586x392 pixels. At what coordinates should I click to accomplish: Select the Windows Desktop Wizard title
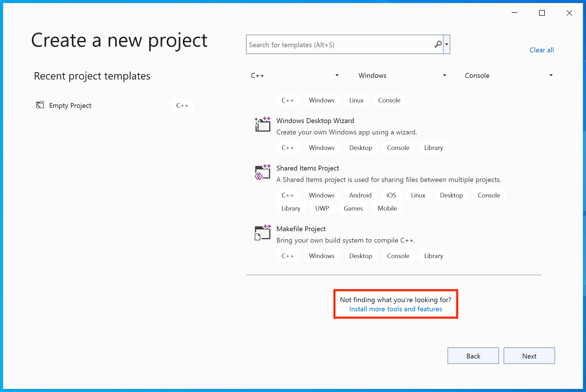(315, 121)
